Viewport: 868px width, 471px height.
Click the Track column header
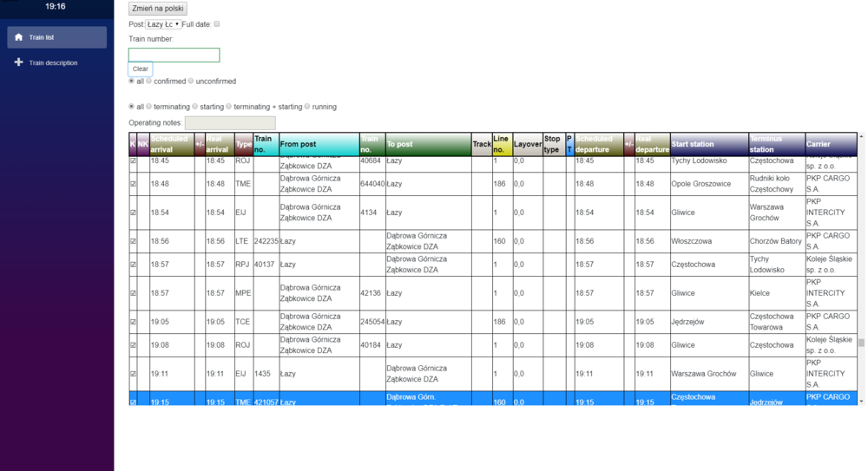pyautogui.click(x=482, y=144)
